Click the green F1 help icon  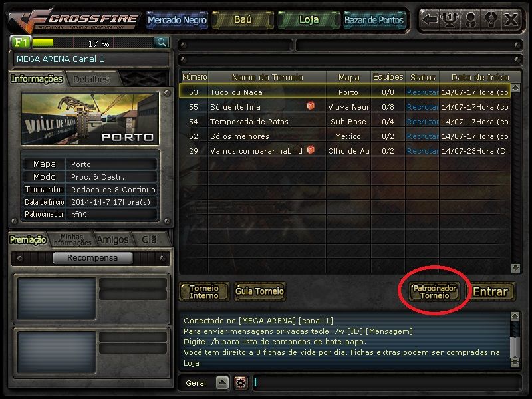[21, 42]
